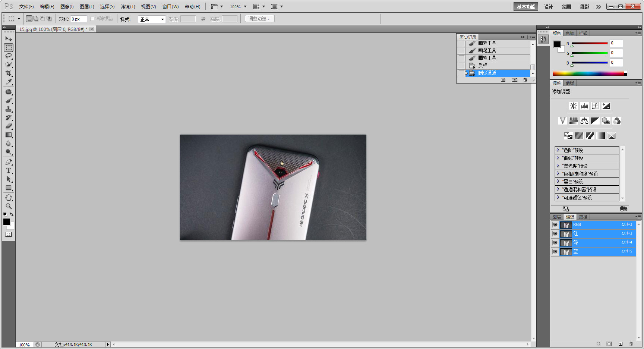This screenshot has width=644, height=349.
Task: Select the Crop tool
Action: 8,73
